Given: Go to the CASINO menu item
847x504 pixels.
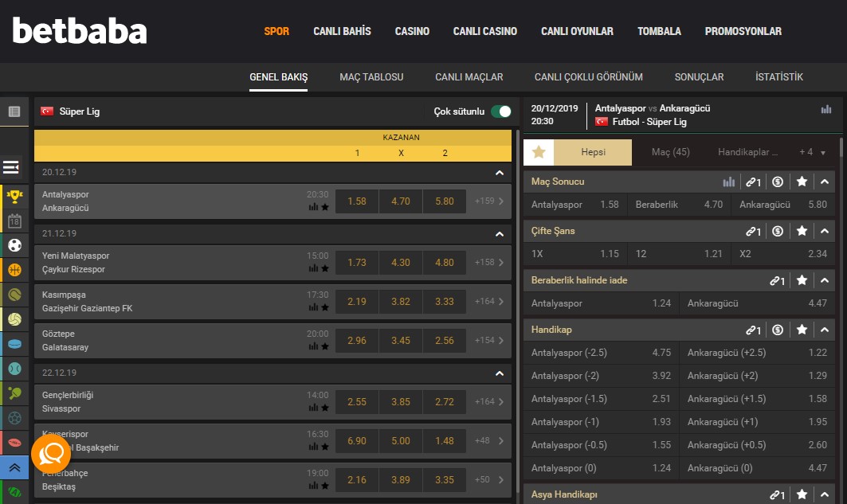Looking at the screenshot, I should point(412,31).
